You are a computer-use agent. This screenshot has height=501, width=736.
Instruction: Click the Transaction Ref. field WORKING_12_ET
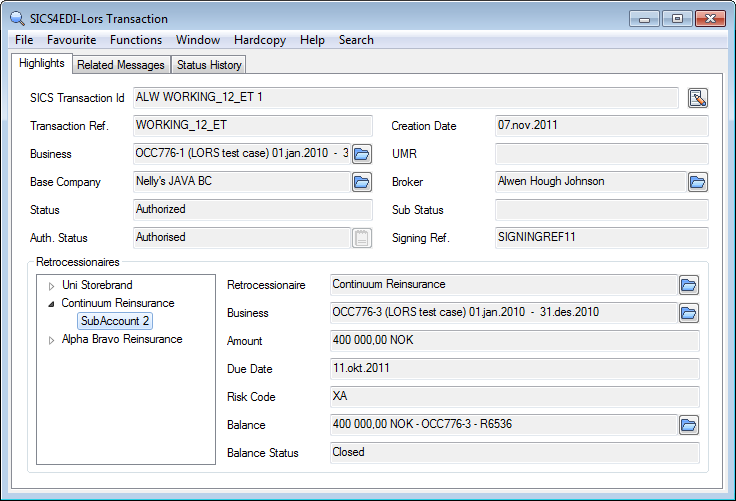coord(253,126)
